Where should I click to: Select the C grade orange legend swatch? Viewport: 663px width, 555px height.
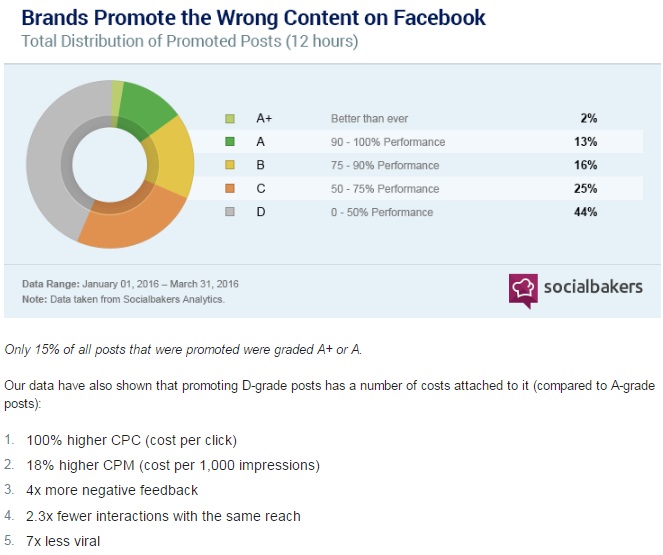[x=229, y=189]
